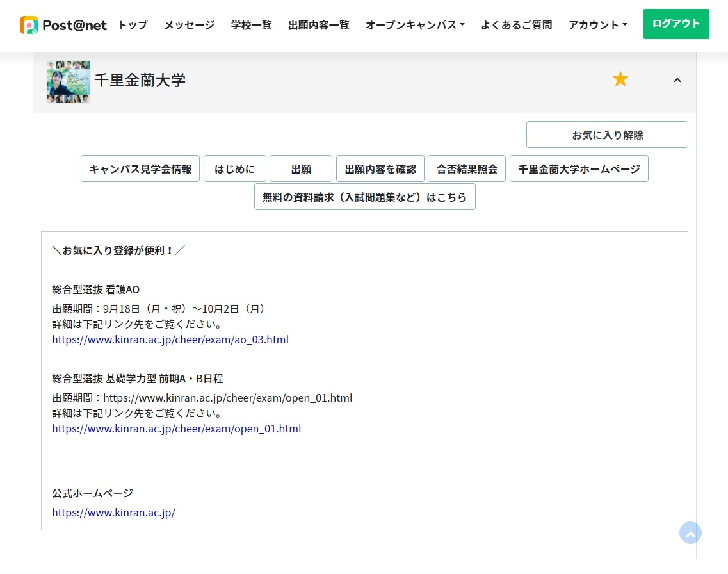Open 千里金蘭大学ホームページ button
Image resolution: width=728 pixels, height=574 pixels.
[579, 168]
